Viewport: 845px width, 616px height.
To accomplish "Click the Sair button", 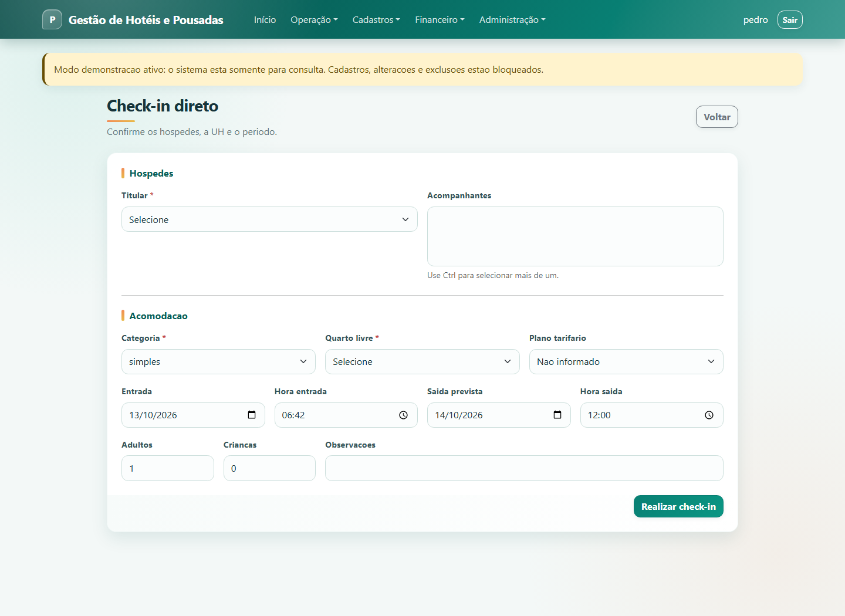I will point(790,19).
